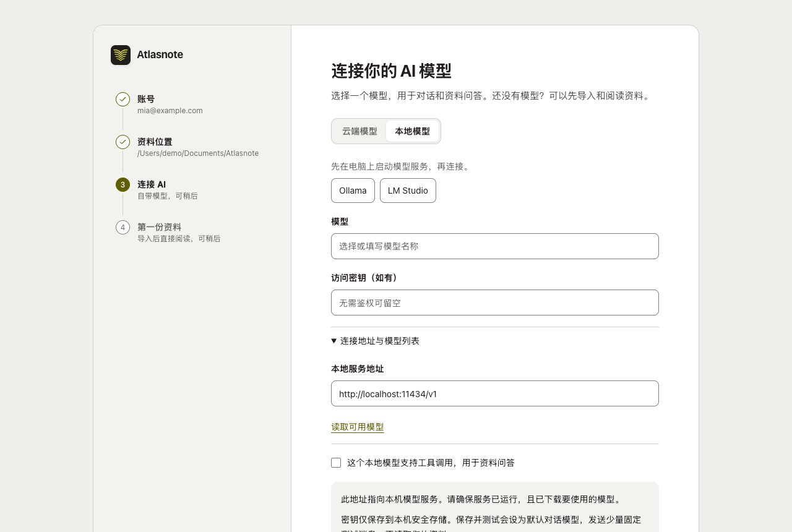792x532 pixels.
Task: Click the checkmark icon for 资料位置 step
Action: point(123,142)
